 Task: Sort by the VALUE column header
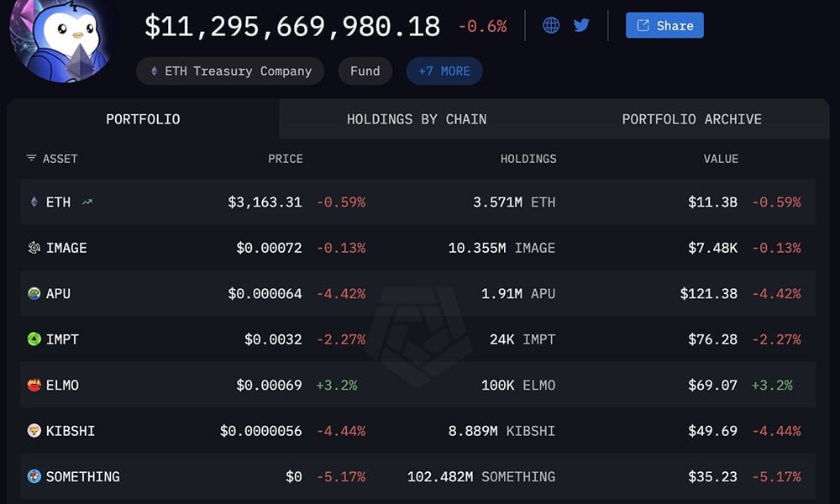tap(721, 159)
